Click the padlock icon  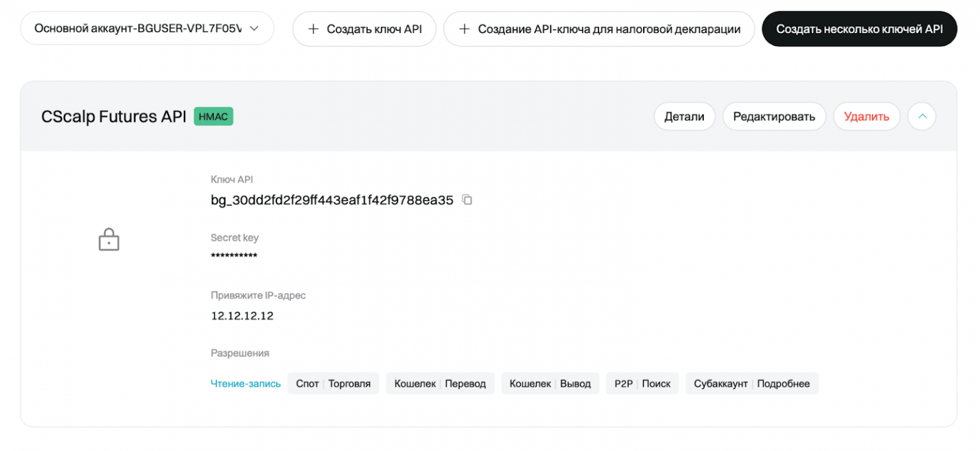point(109,240)
